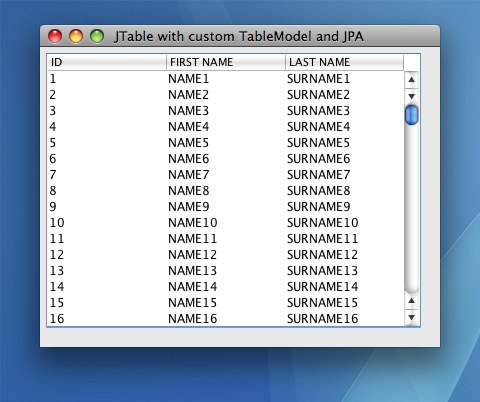Click the LAST NAME column header
480x402 pixels.
(x=345, y=62)
